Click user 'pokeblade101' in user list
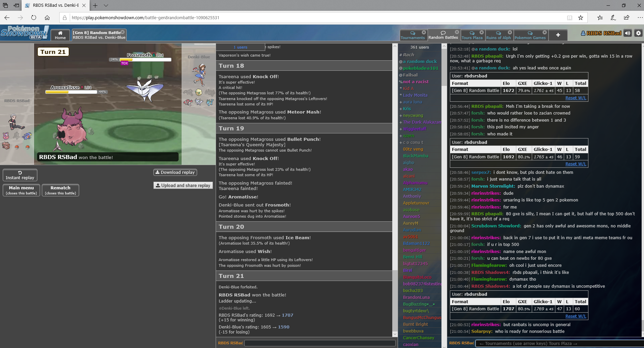644x348 pixels. point(421,68)
